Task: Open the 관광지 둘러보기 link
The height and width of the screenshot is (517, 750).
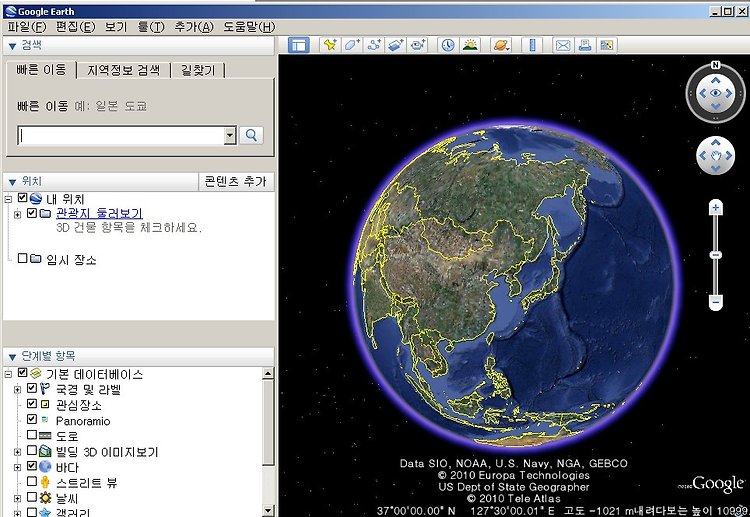Action: pos(99,213)
